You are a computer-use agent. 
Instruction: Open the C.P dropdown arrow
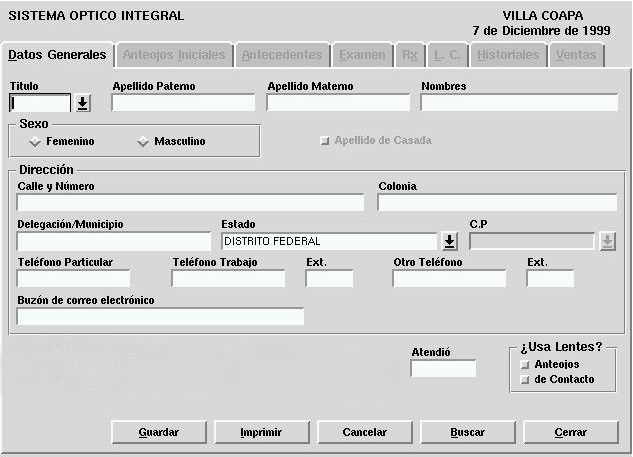point(607,241)
